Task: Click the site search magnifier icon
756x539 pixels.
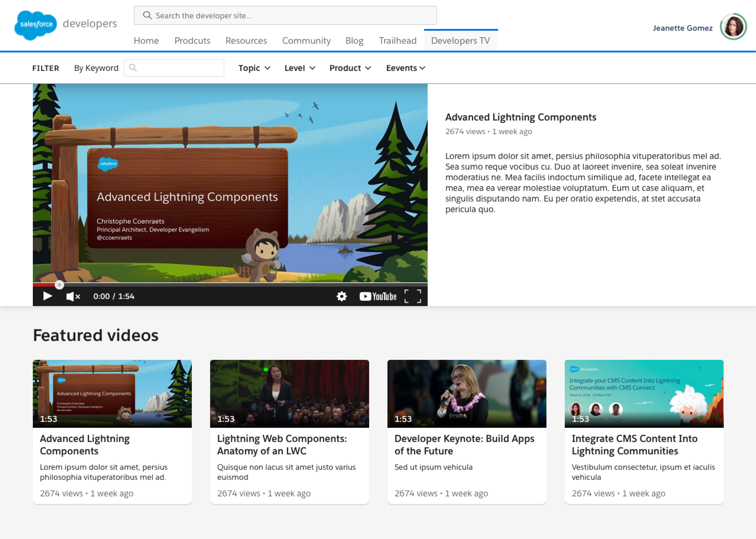Action: (147, 15)
